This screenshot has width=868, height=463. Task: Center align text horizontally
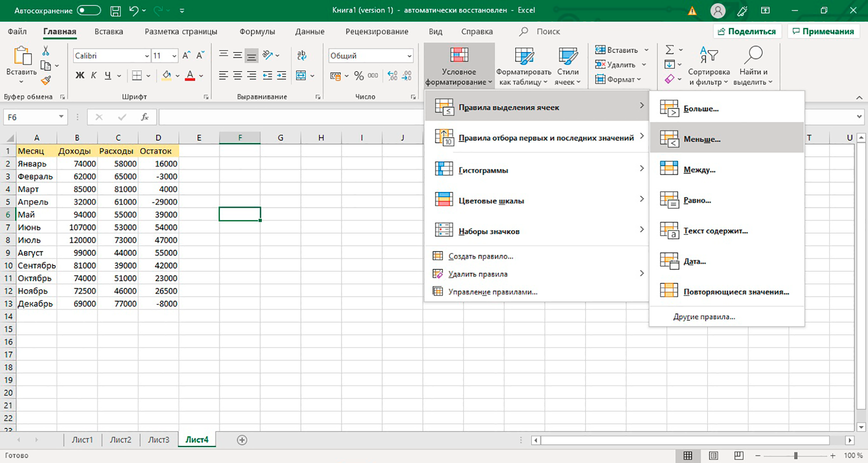(237, 76)
